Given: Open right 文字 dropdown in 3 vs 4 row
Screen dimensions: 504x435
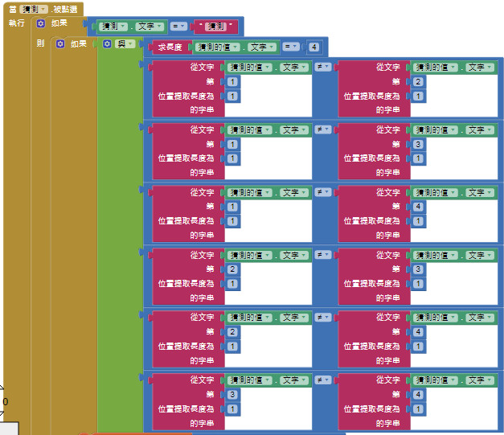Looking at the screenshot, I should tap(480, 380).
